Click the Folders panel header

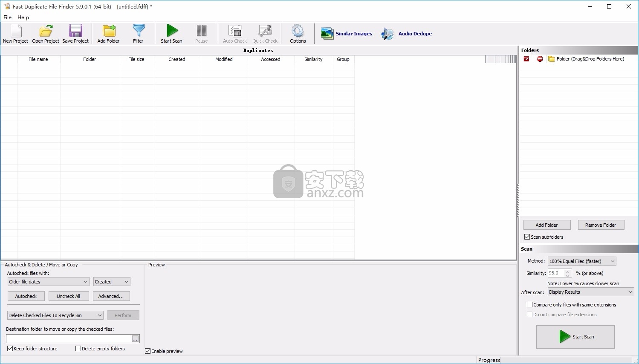click(x=578, y=50)
